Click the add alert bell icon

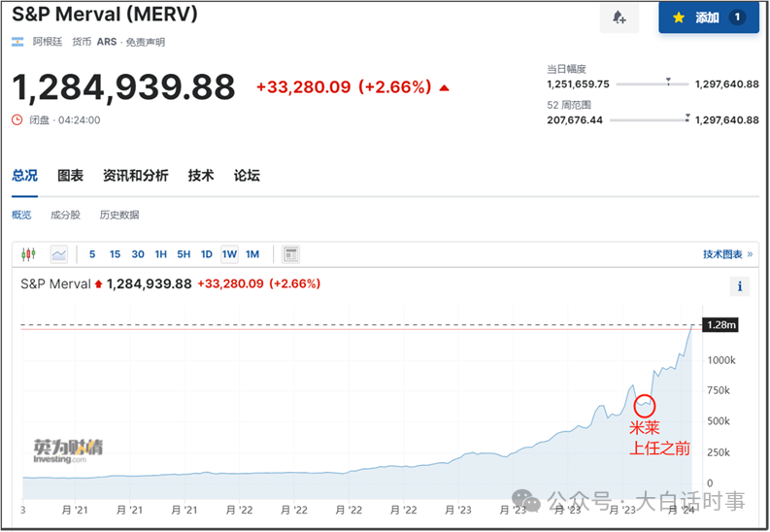[619, 17]
